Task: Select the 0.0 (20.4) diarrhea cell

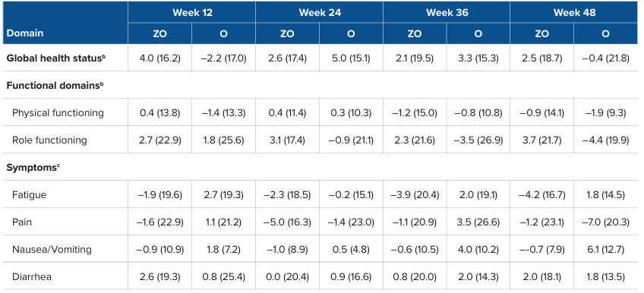Action: pyautogui.click(x=287, y=277)
